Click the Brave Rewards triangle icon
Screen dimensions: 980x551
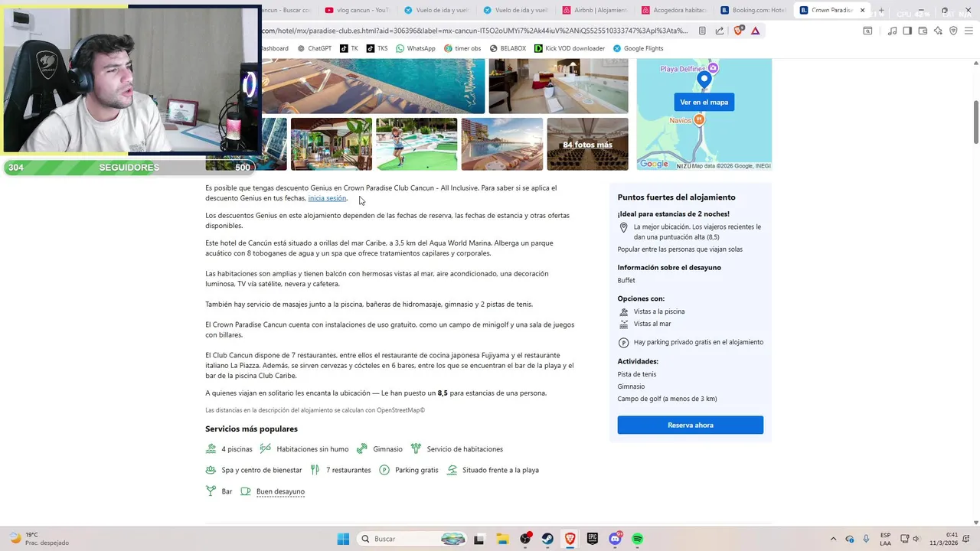click(756, 31)
